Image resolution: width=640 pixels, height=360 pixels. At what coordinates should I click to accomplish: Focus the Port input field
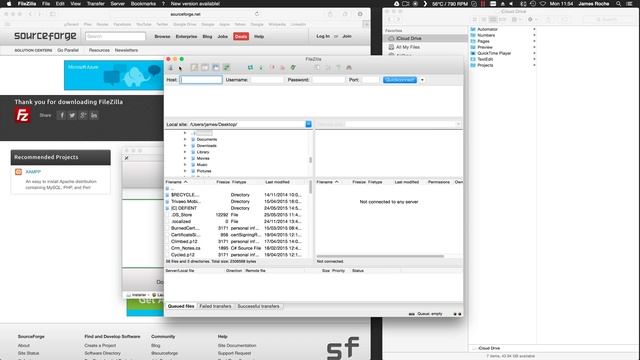pos(371,80)
